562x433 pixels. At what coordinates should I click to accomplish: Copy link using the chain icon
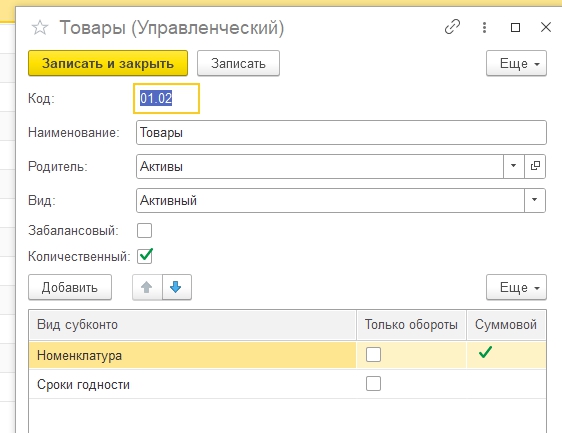452,27
